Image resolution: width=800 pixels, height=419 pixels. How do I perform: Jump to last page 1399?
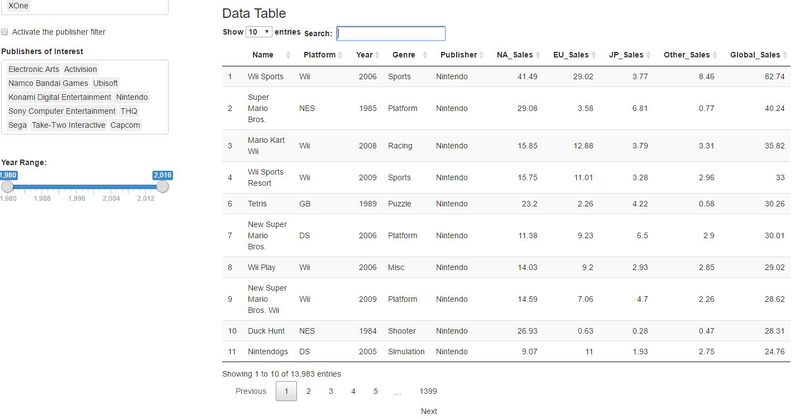click(428, 391)
